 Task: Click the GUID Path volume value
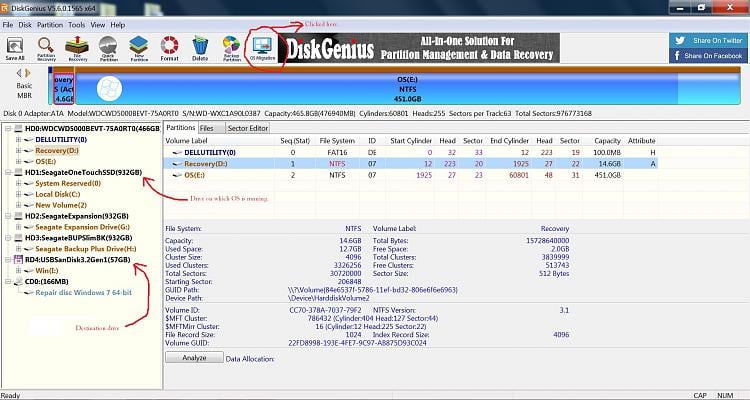[373, 290]
